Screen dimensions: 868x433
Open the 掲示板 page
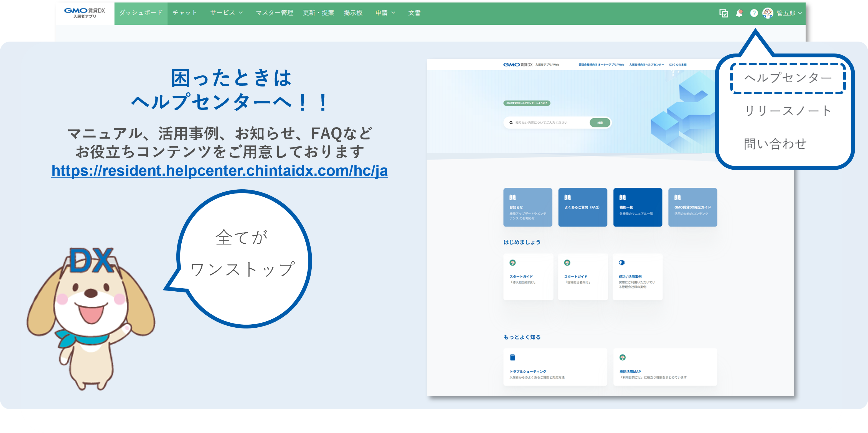click(x=353, y=13)
